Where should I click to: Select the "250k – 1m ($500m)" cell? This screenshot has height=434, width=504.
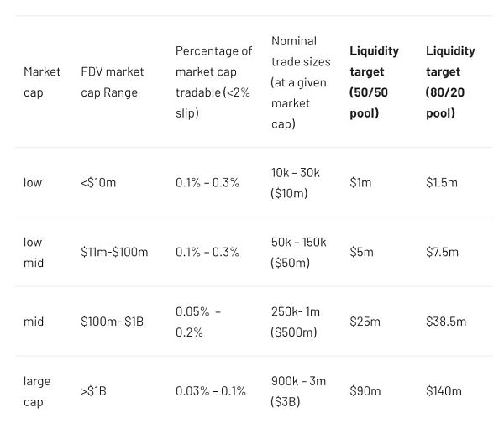tap(296, 322)
